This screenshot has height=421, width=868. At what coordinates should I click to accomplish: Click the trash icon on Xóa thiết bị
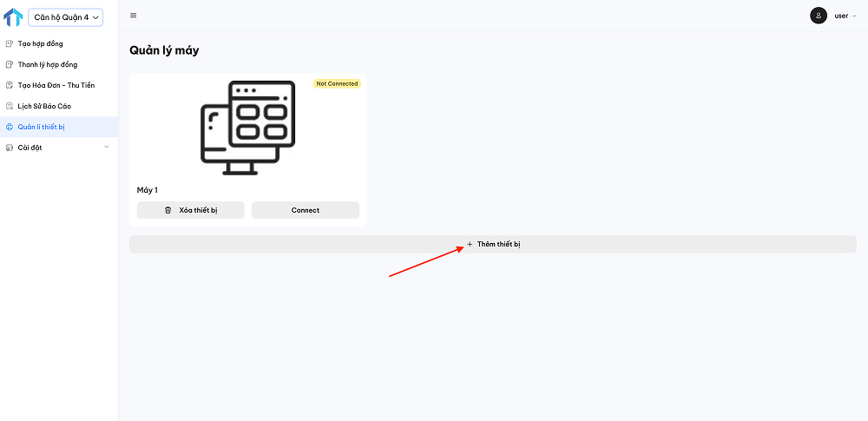[x=168, y=210]
